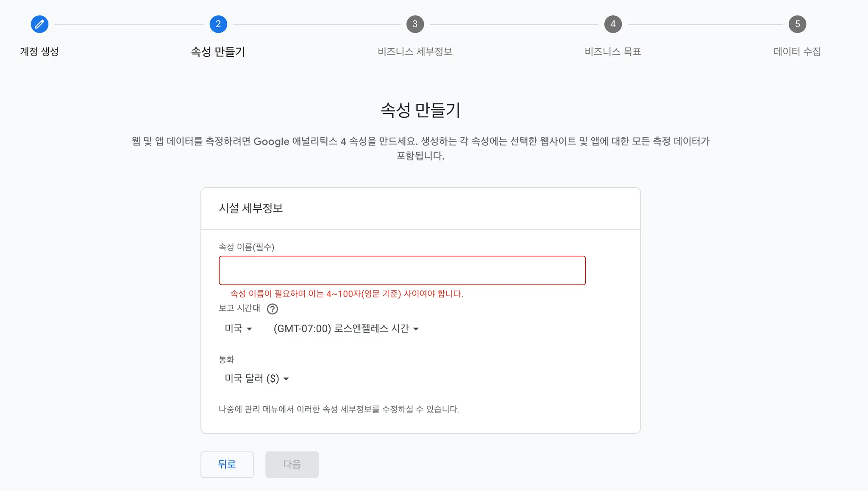Click the 뒤로 button

point(227,464)
